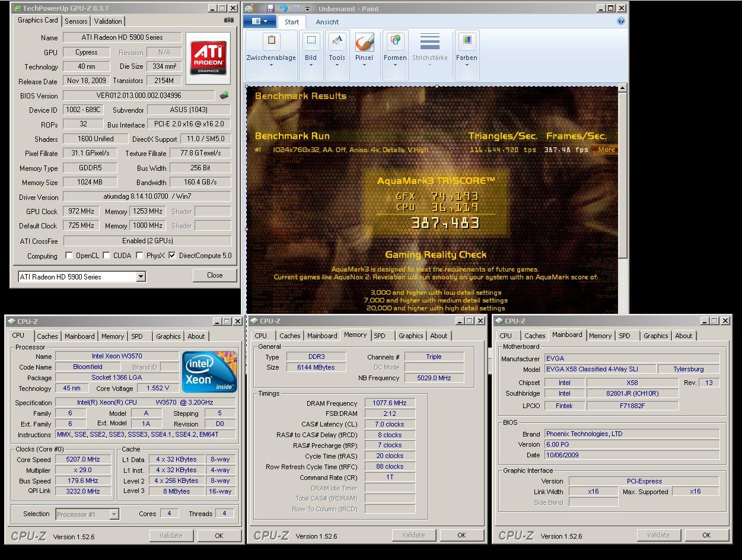The height and width of the screenshot is (560, 742).
Task: Switch to the Start ribbon tab in Paint
Action: pos(292,22)
